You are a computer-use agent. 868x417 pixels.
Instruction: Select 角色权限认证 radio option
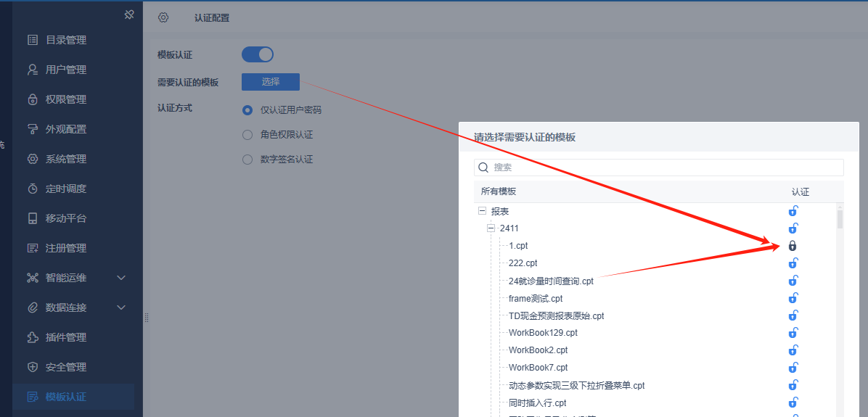point(247,135)
